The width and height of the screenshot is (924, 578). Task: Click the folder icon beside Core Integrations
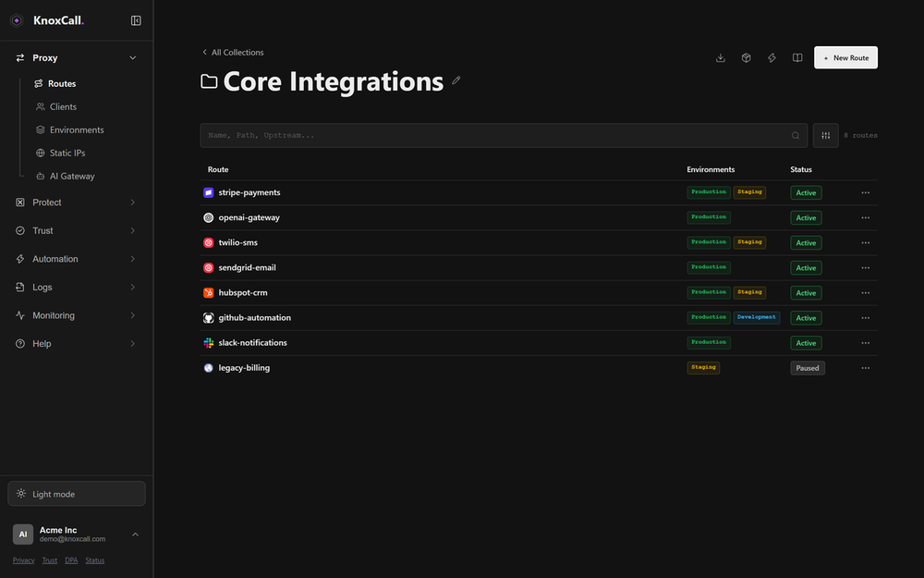pos(209,81)
